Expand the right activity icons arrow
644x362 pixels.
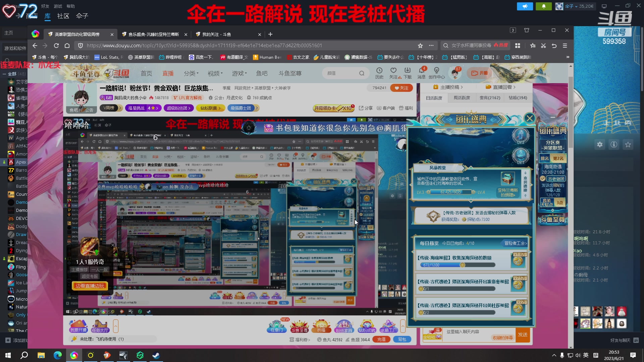pyautogui.click(x=403, y=326)
